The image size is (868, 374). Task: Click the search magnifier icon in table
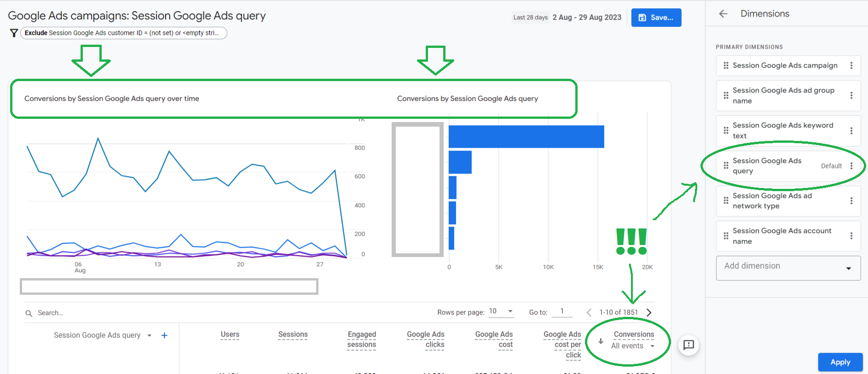click(x=29, y=313)
